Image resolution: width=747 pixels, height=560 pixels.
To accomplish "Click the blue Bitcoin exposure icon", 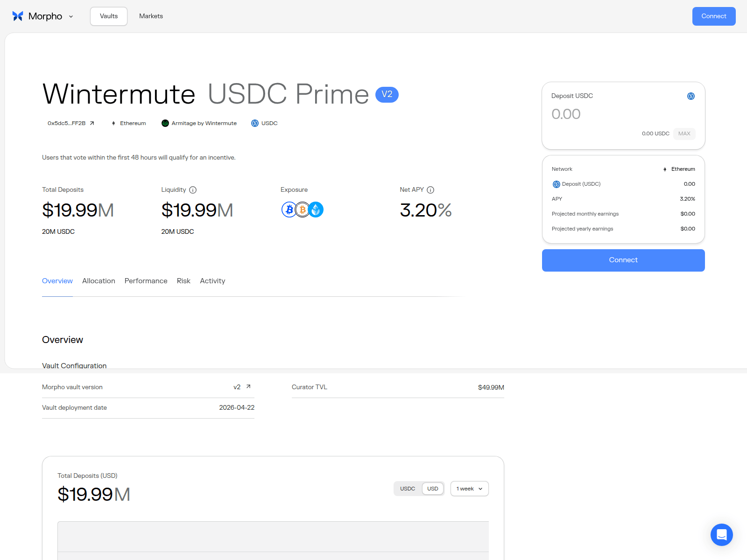I will tap(289, 210).
